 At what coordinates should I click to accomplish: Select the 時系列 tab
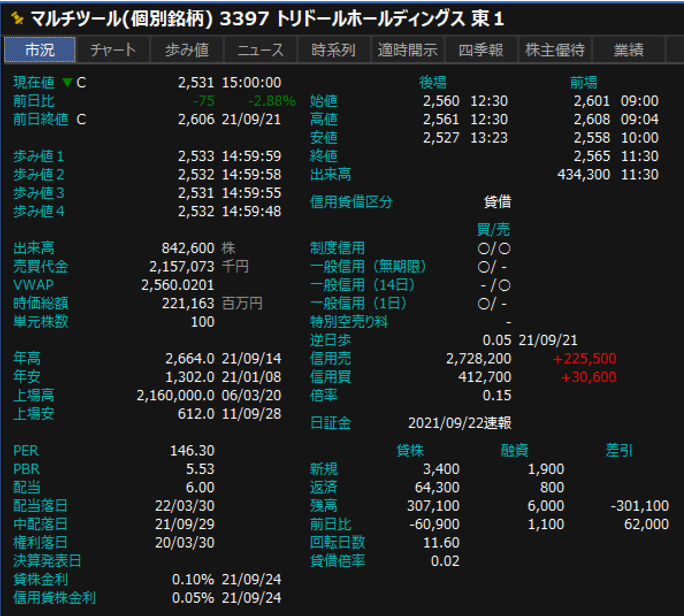coord(334,49)
